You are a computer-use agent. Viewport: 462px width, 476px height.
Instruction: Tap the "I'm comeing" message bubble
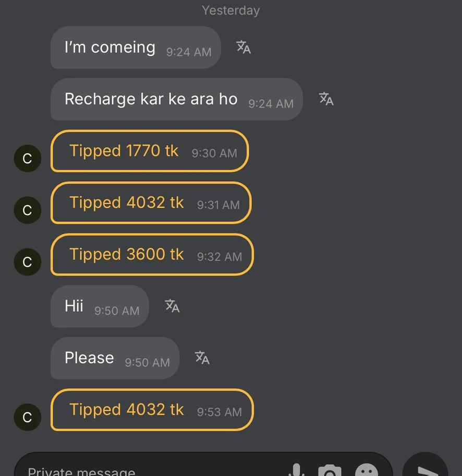[135, 47]
